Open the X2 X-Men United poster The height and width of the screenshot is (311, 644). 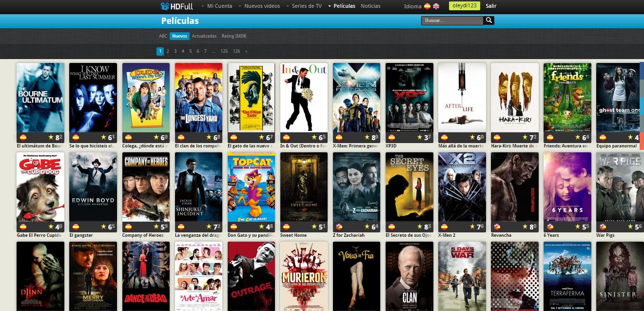click(x=462, y=187)
